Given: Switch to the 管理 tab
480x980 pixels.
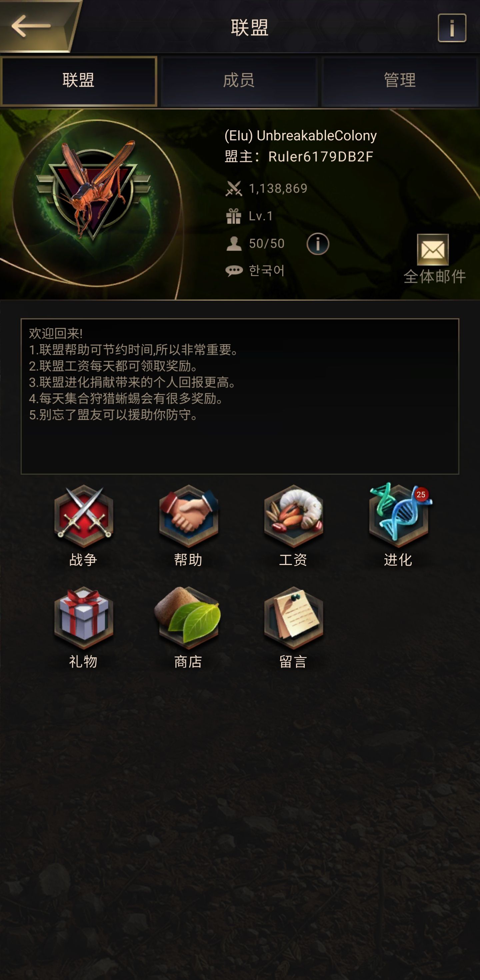Looking at the screenshot, I should pos(400,81).
